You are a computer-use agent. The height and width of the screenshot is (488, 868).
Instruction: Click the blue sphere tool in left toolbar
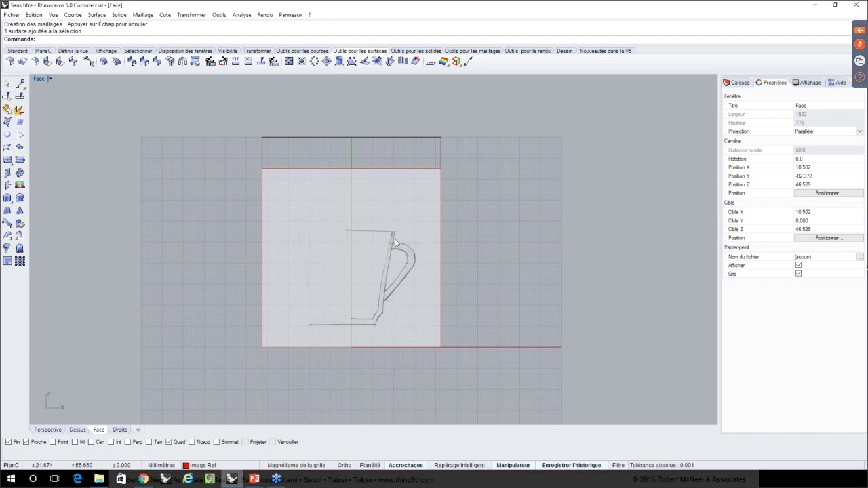pyautogui.click(x=7, y=134)
